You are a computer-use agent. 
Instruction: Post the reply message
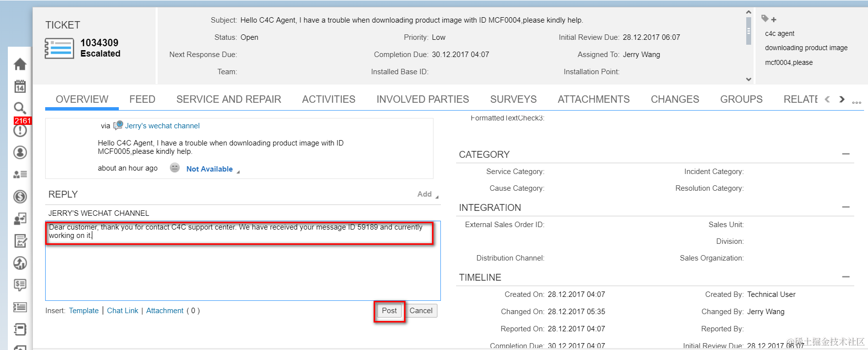pos(389,311)
